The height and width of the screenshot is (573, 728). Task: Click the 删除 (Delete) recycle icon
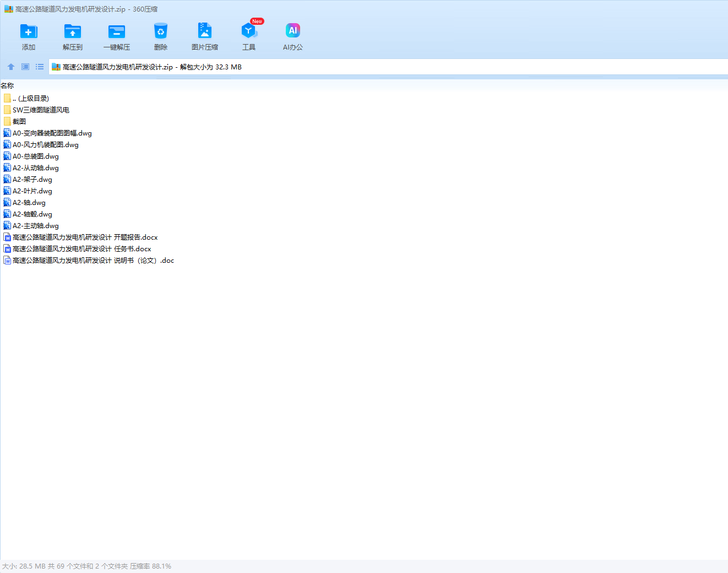pos(161,31)
